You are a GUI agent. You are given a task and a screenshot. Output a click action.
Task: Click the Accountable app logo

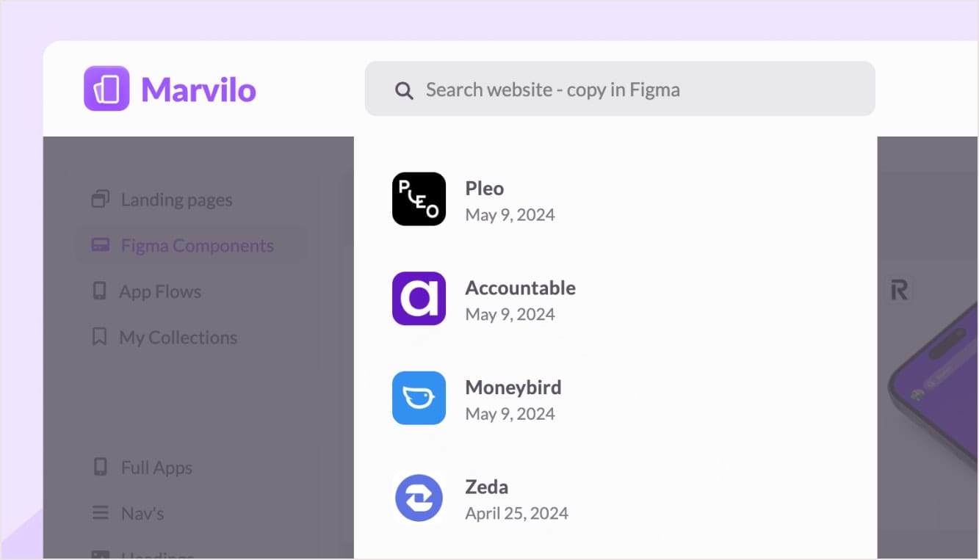tap(419, 299)
